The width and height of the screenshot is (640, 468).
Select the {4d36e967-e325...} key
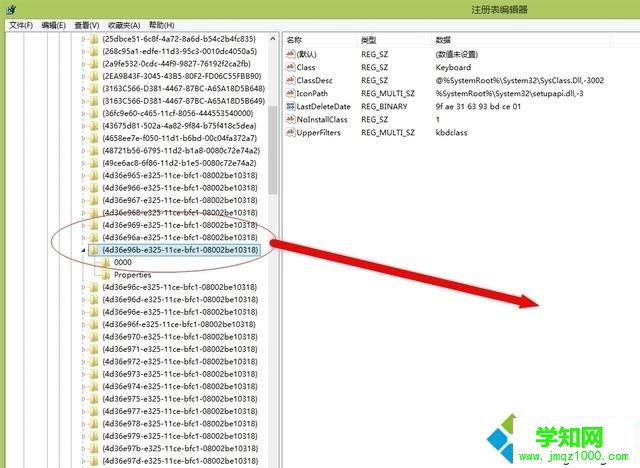tap(180, 200)
